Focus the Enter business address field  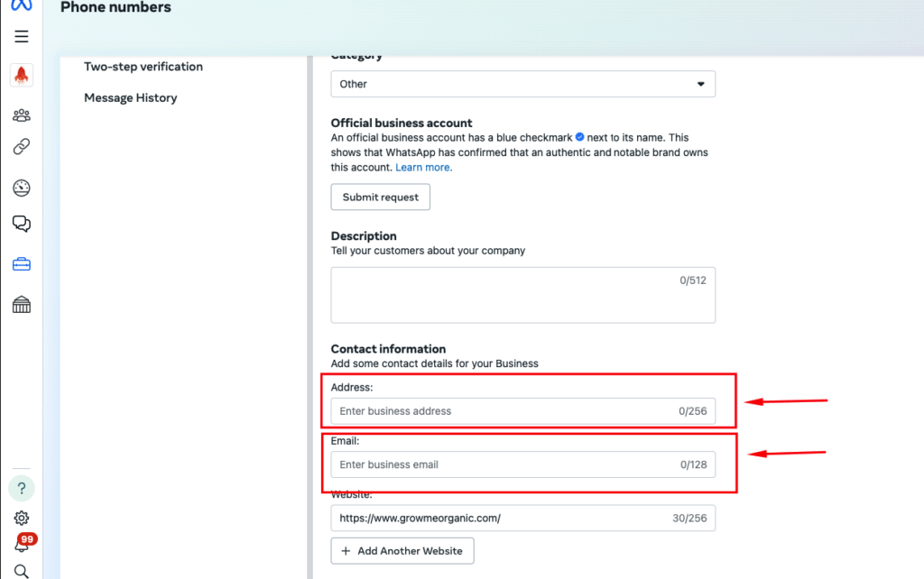(x=522, y=411)
